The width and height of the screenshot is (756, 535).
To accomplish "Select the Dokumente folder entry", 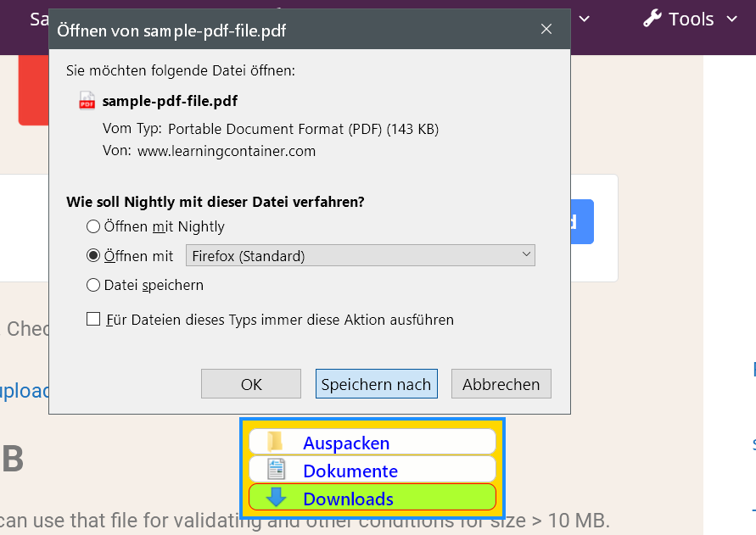I will [372, 470].
